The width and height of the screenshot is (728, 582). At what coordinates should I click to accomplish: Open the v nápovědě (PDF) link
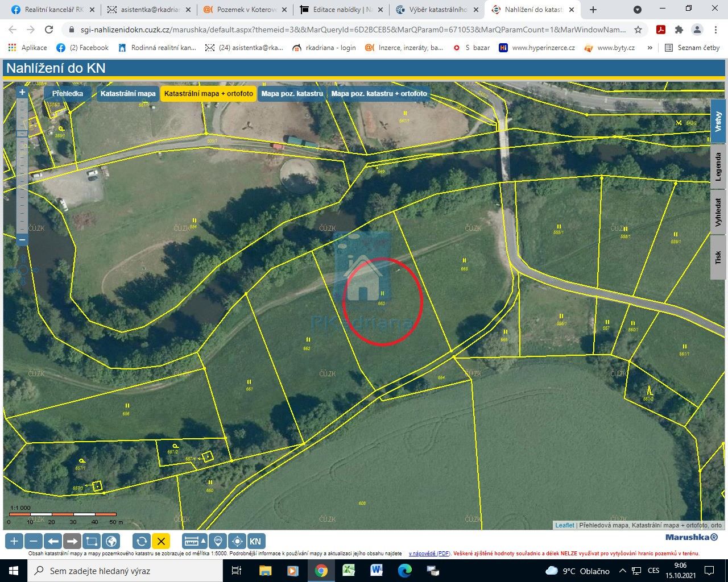coord(429,553)
